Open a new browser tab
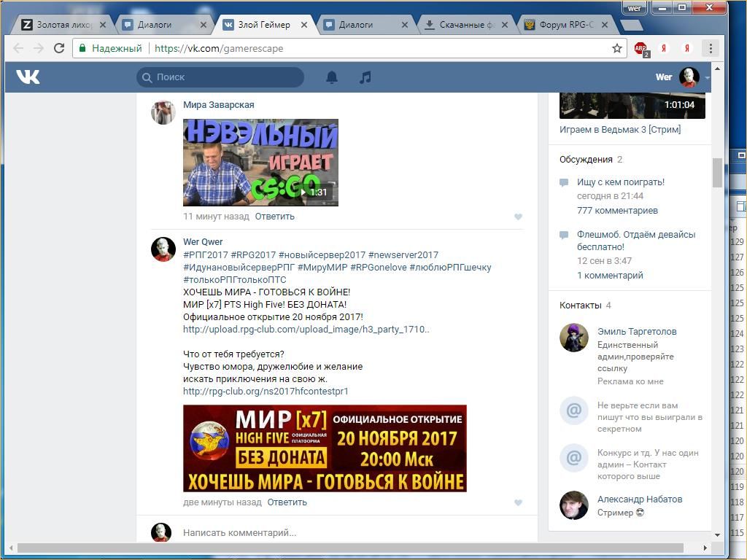Screen dimensions: 747x560 (632, 25)
